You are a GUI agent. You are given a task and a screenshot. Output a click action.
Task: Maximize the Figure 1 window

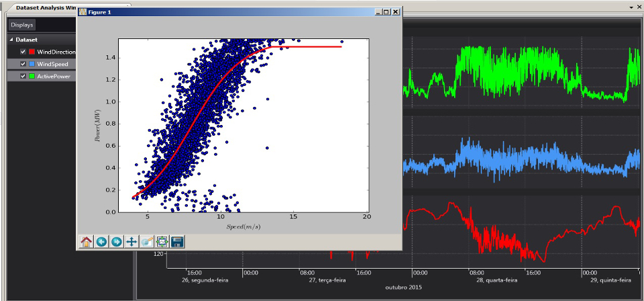(386, 12)
